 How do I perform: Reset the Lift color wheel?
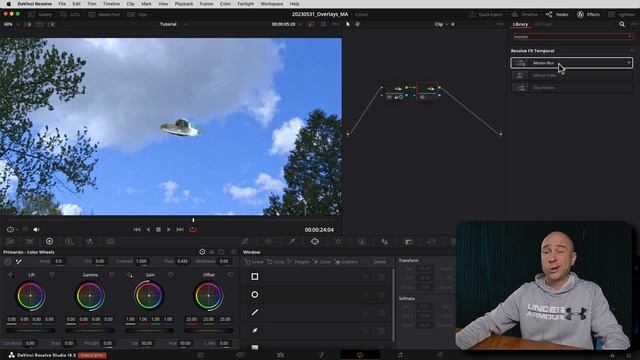(x=52, y=275)
